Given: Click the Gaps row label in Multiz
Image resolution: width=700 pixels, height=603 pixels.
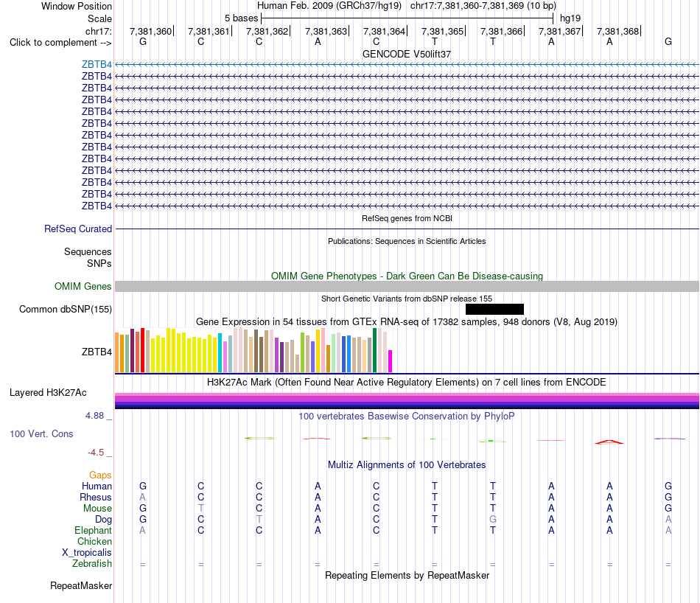Looking at the screenshot, I should (100, 475).
